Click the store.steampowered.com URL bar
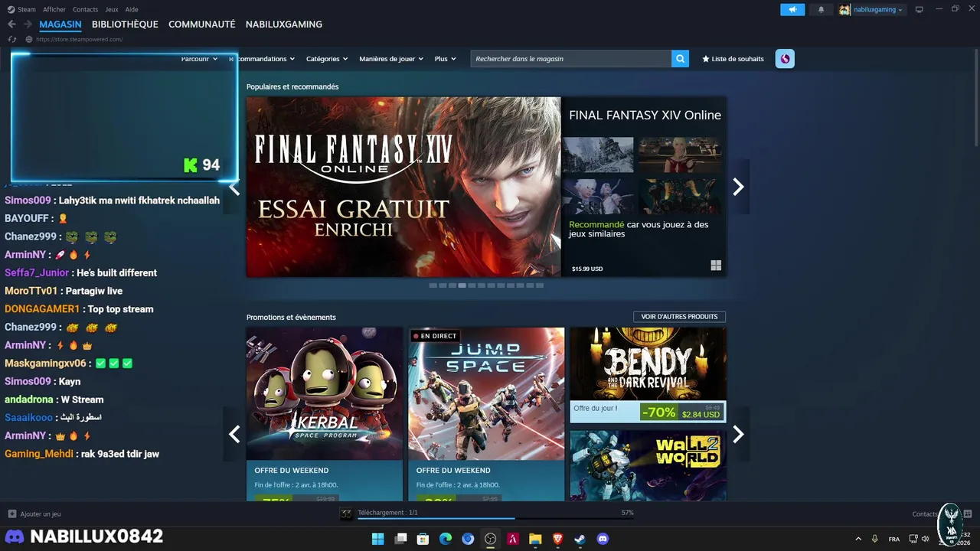 (80, 40)
